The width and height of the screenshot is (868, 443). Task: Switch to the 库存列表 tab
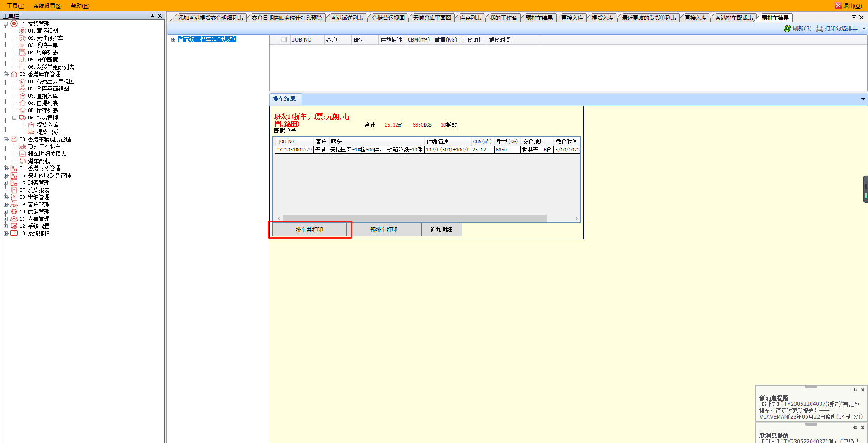pos(470,18)
